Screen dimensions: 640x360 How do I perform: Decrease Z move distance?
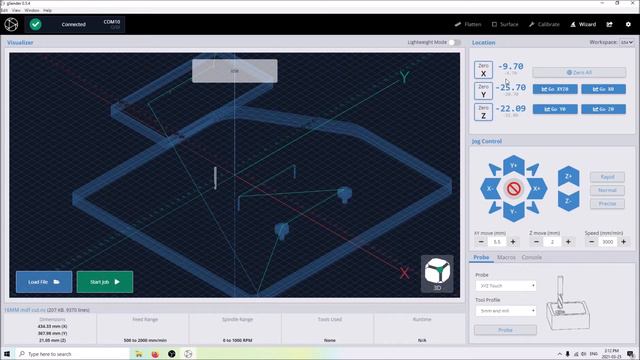click(536, 242)
